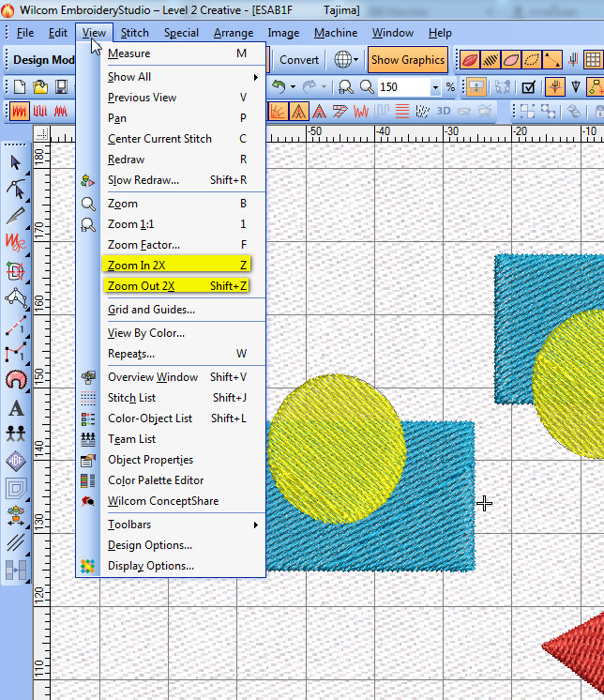Toggle the dotted connectors view icon
Screen dimensions: 604x700
pos(551,60)
